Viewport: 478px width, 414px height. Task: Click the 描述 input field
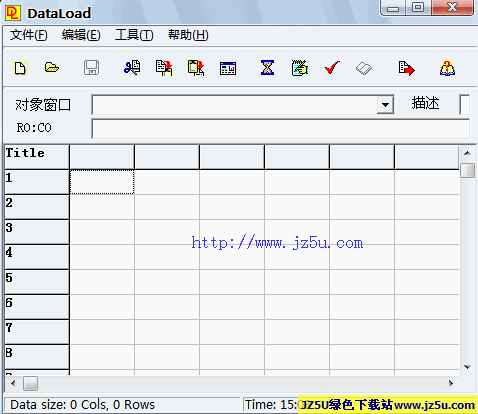pos(464,105)
